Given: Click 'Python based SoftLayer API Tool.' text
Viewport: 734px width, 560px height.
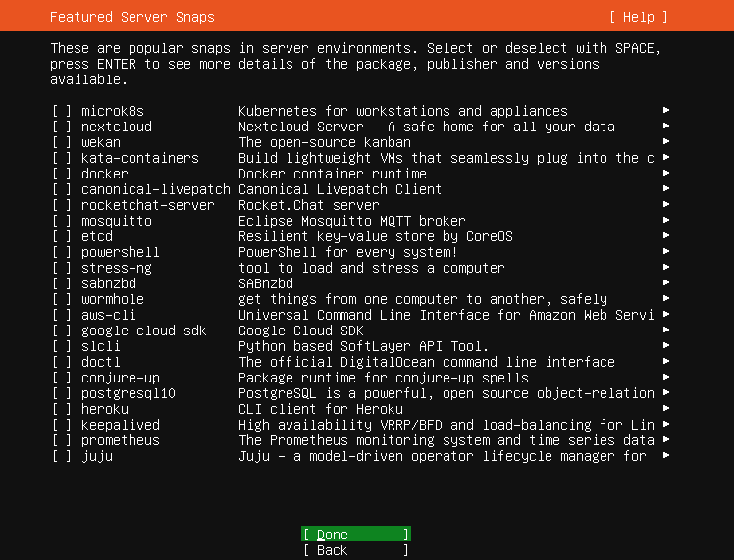Looking at the screenshot, I should click(x=364, y=346).
